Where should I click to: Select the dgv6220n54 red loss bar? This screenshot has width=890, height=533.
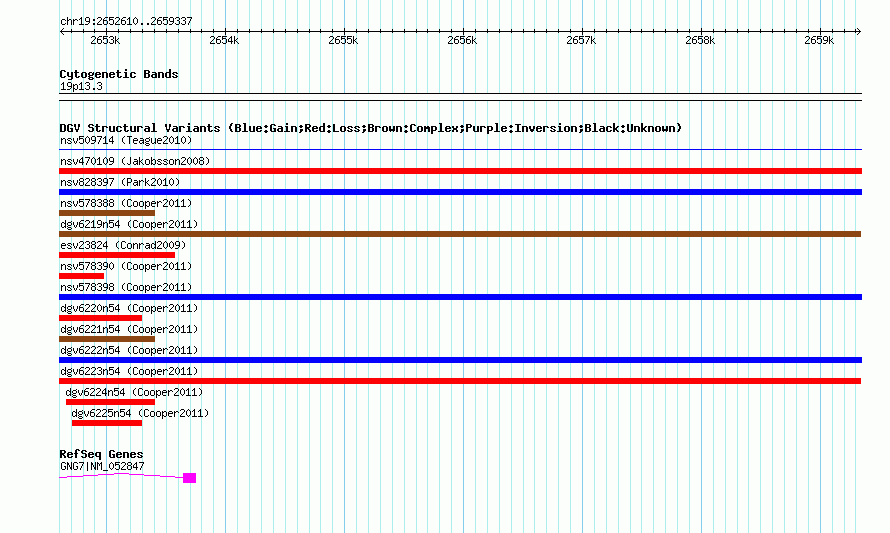(x=100, y=318)
